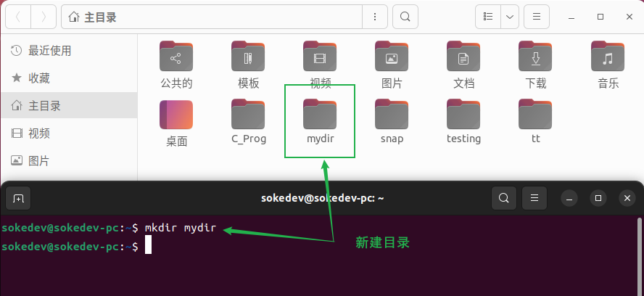This screenshot has width=644, height=296.
Task: Maximize the terminal window
Action: [598, 199]
